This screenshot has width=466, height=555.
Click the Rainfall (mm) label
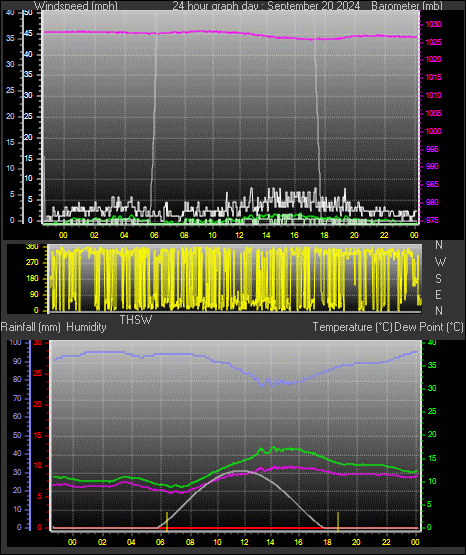coord(31,327)
